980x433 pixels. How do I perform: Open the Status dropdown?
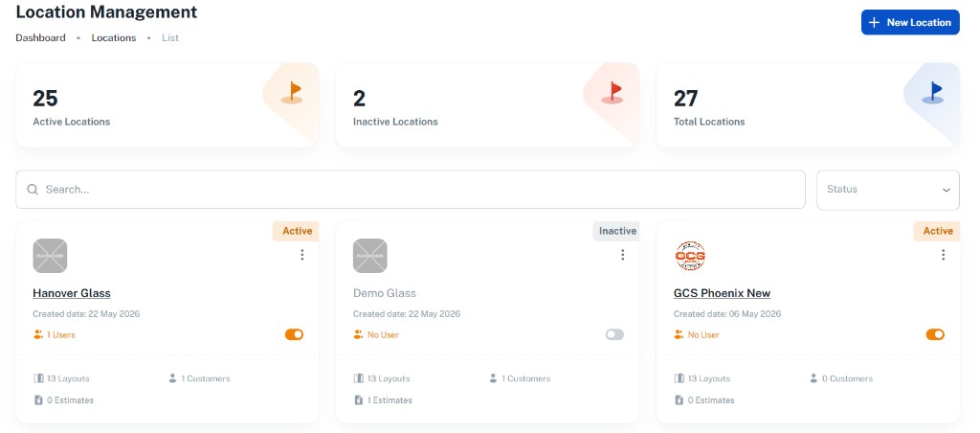(887, 190)
